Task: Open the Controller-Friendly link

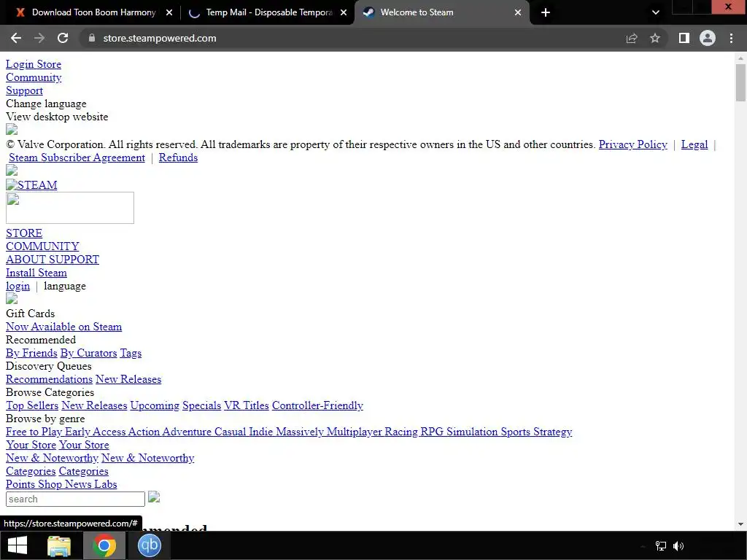Action: (318, 405)
